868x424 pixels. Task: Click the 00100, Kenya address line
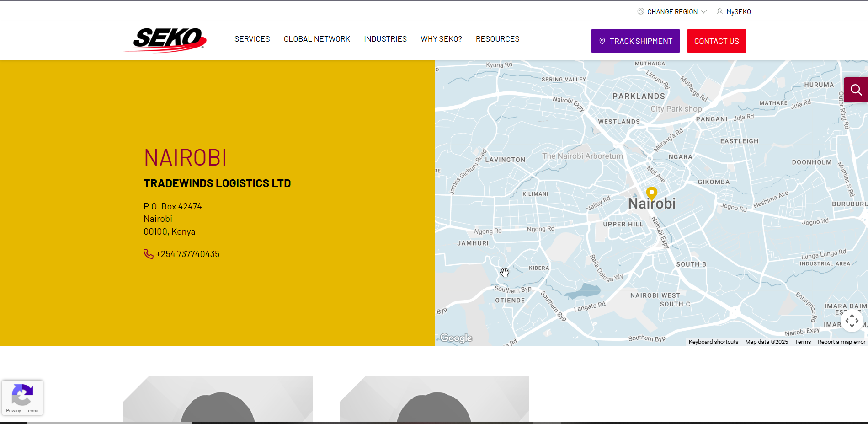(170, 231)
